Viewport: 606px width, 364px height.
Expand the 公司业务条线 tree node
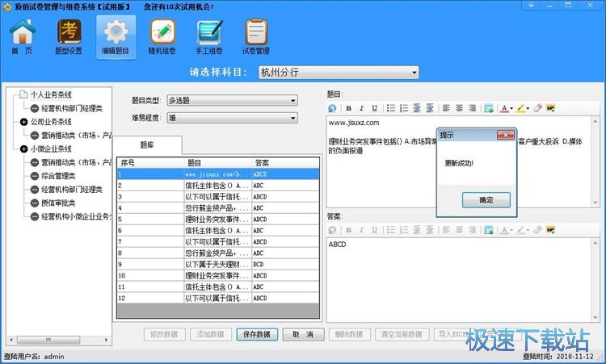click(23, 122)
